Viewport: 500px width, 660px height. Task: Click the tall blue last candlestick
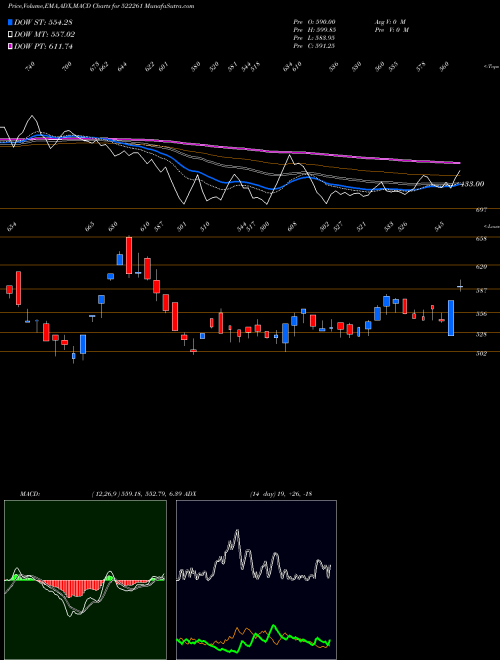[x=451, y=318]
